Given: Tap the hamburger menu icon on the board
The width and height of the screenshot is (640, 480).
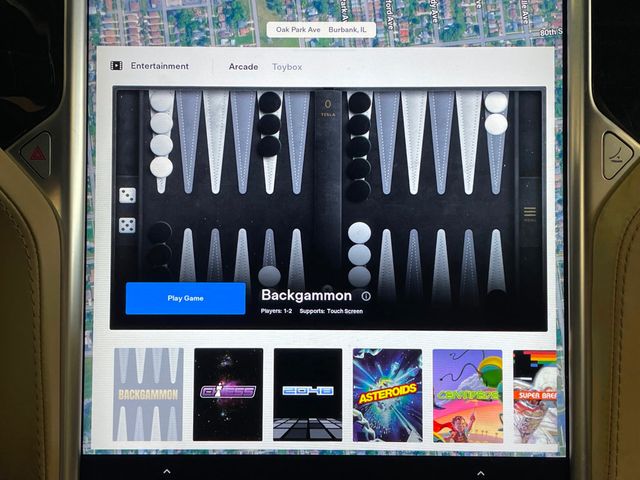Looking at the screenshot, I should point(530,213).
